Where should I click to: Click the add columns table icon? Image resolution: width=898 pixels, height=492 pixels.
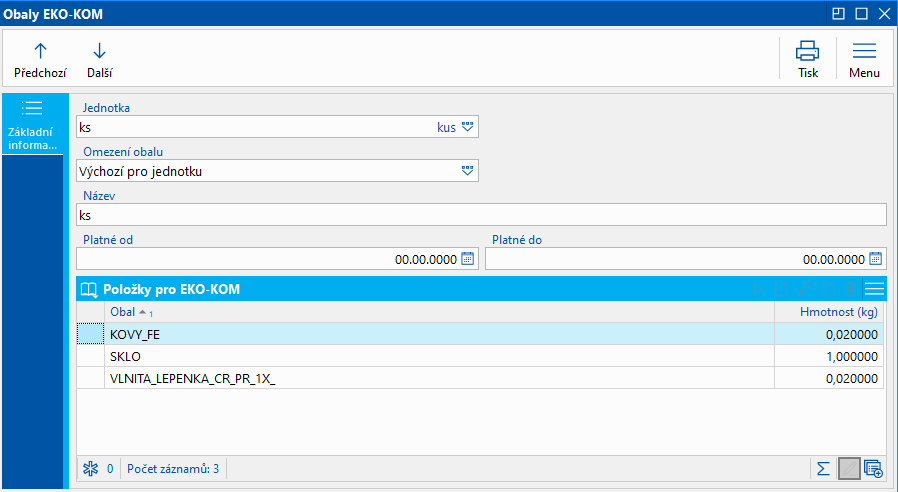coord(873,469)
